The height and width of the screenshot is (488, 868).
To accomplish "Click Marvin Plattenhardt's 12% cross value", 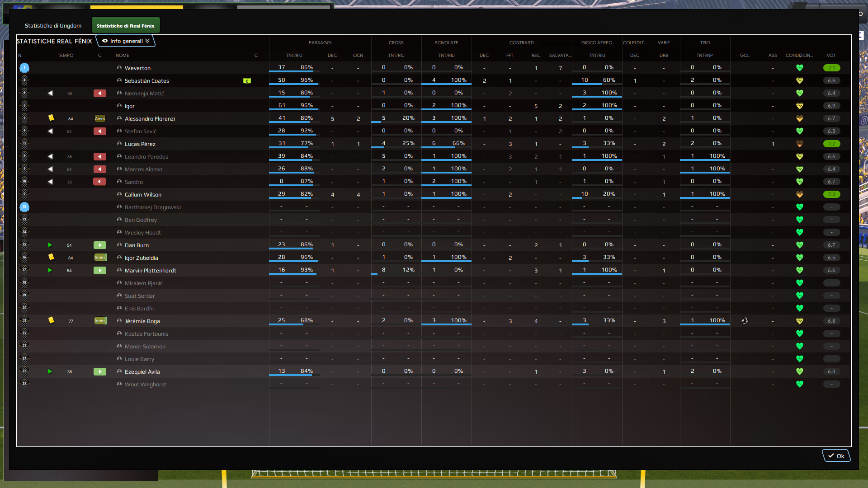I will (x=408, y=270).
